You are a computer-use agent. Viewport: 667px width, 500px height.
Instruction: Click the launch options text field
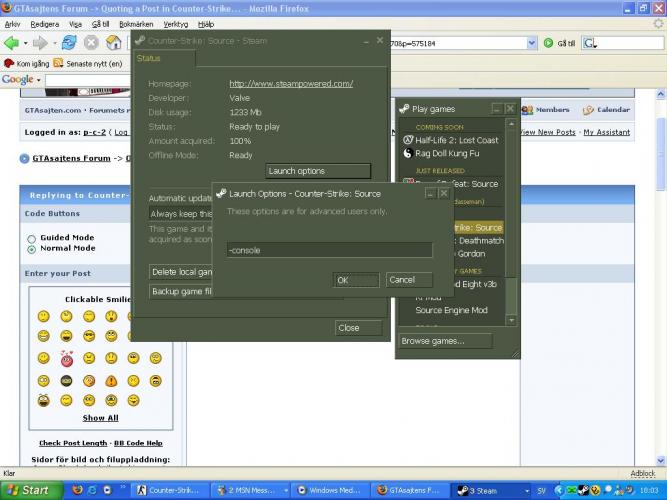click(328, 250)
